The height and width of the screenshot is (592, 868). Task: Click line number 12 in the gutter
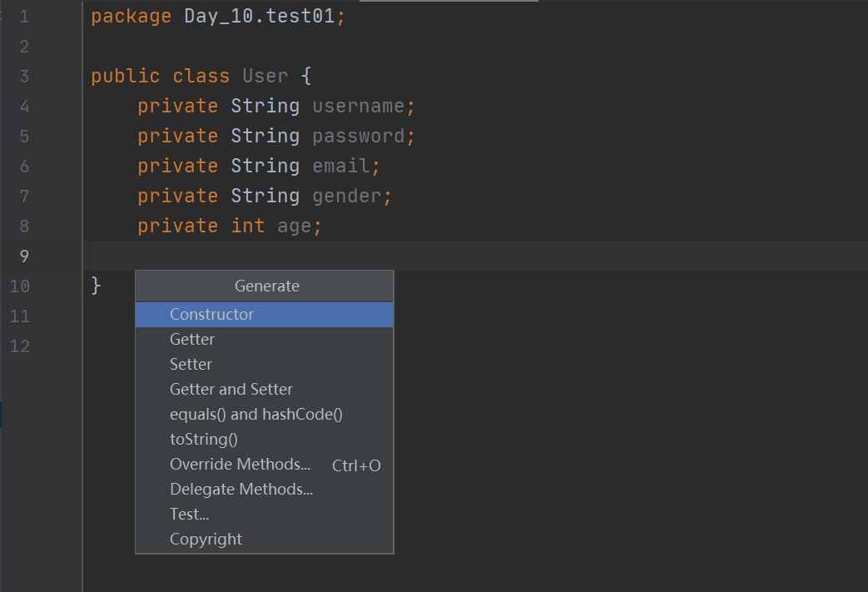19,346
